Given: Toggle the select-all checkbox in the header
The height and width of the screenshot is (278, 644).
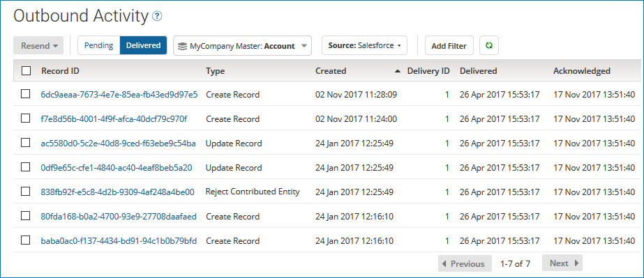Looking at the screenshot, I should pyautogui.click(x=26, y=71).
